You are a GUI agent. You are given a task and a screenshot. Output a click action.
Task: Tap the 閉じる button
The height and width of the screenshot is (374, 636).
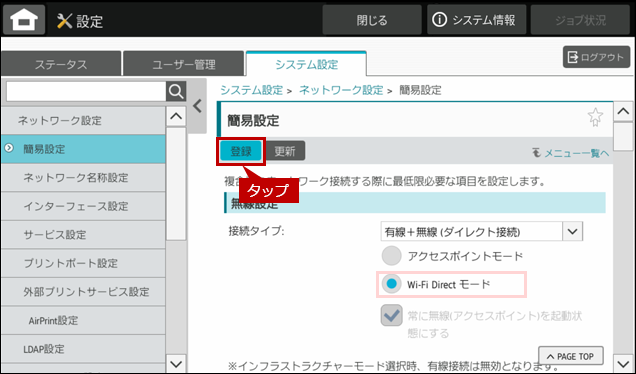click(372, 20)
